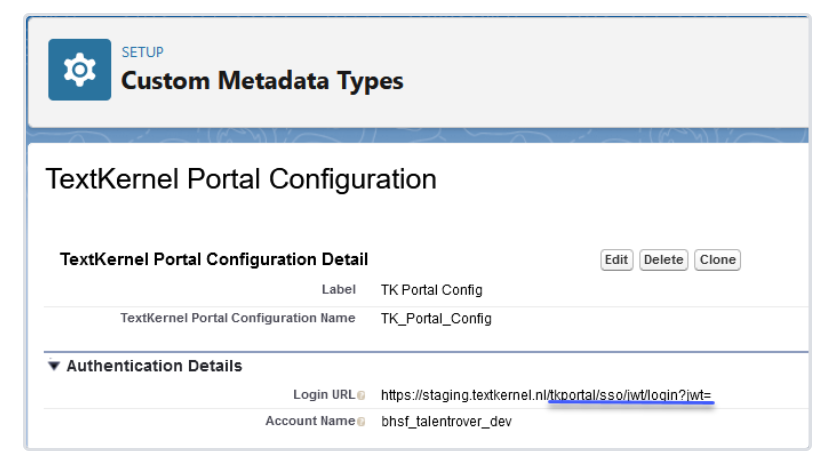Click the Login URL help icon
This screenshot has height=469, width=840.
click(362, 396)
